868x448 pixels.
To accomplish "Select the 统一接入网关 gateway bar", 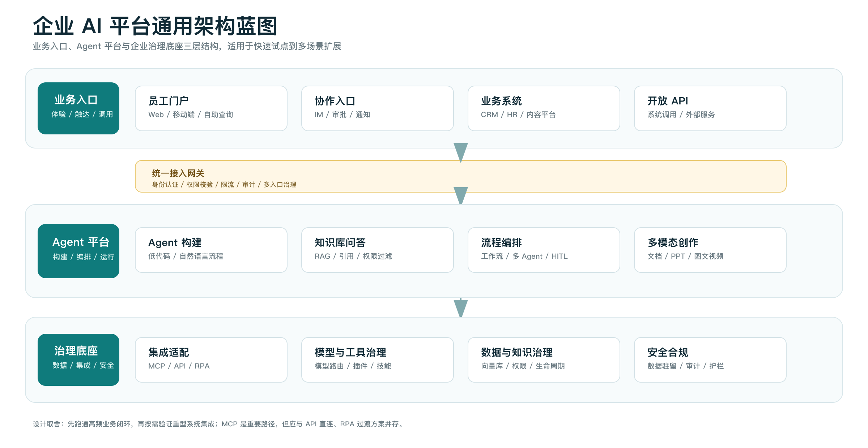I will 461,176.
